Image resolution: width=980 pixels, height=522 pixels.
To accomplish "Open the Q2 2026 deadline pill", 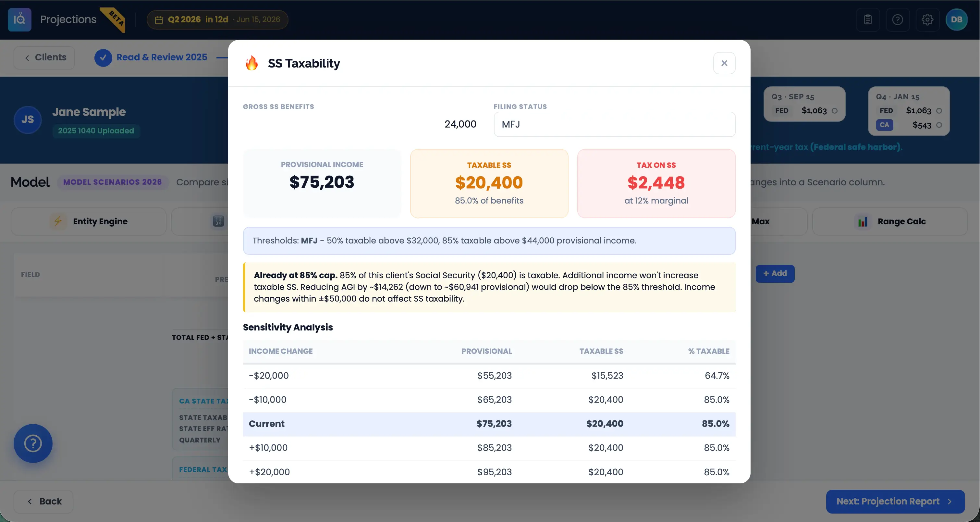I will 217,19.
